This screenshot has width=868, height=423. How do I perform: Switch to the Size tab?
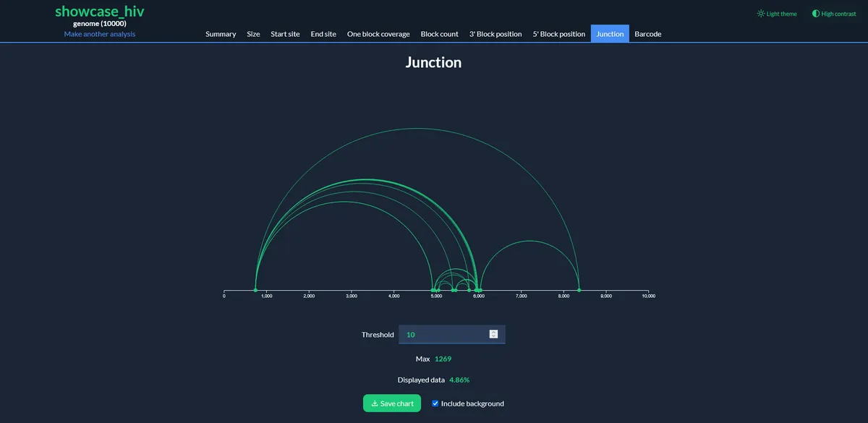pyautogui.click(x=253, y=34)
